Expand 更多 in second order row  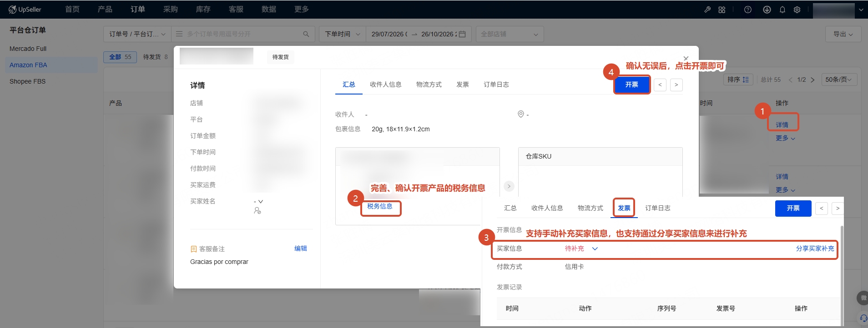point(785,190)
